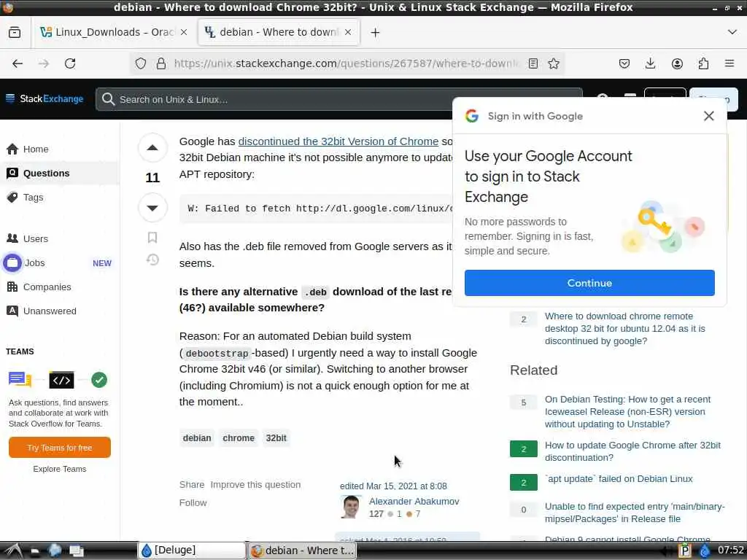The height and width of the screenshot is (560, 747).
Task: Open a new browser tab
Action: click(376, 32)
